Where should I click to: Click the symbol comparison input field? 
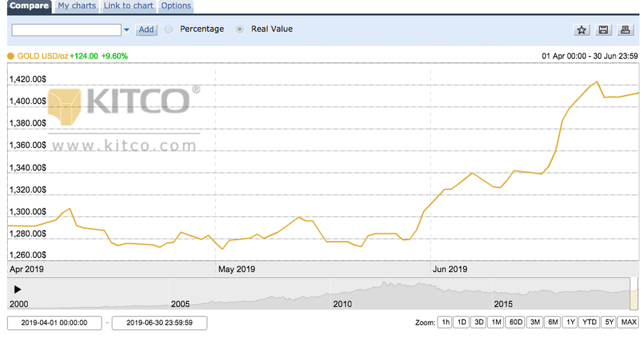(x=66, y=30)
